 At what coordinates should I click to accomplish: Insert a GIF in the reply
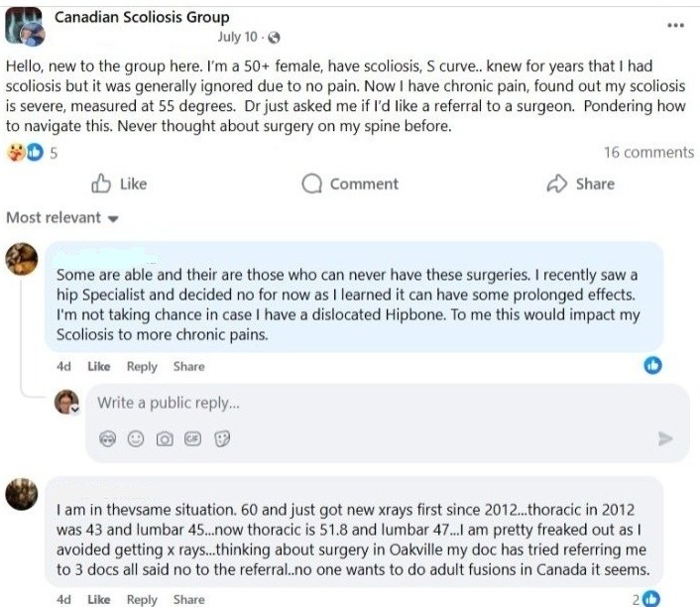pos(193,438)
